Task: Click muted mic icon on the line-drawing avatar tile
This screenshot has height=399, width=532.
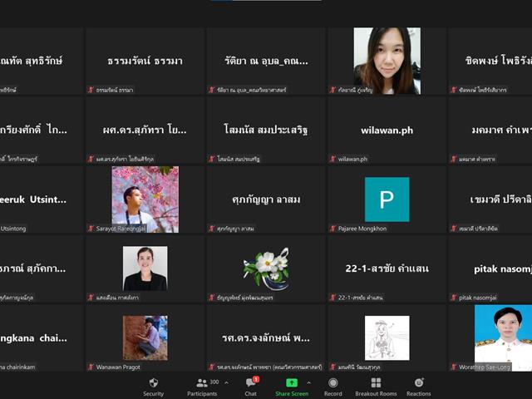Action: pos(332,367)
